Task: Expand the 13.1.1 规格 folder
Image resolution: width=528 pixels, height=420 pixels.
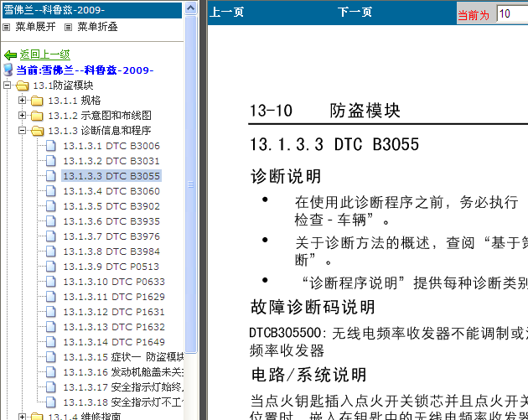Action: click(x=23, y=101)
